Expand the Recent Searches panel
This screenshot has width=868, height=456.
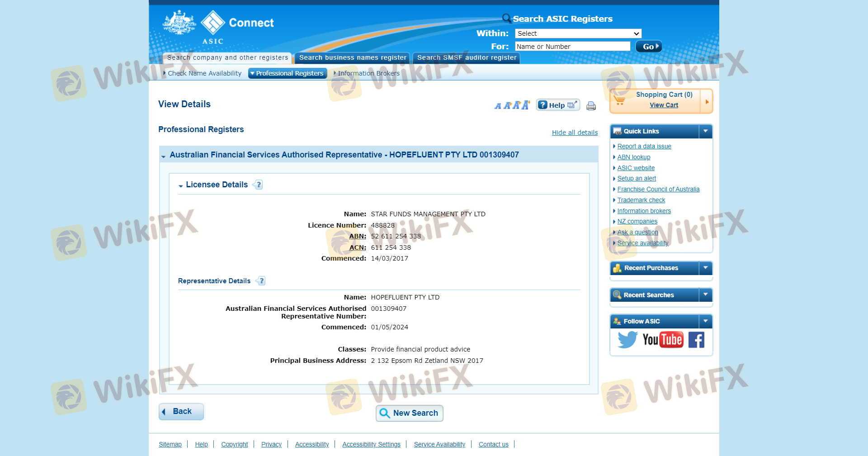pyautogui.click(x=705, y=295)
